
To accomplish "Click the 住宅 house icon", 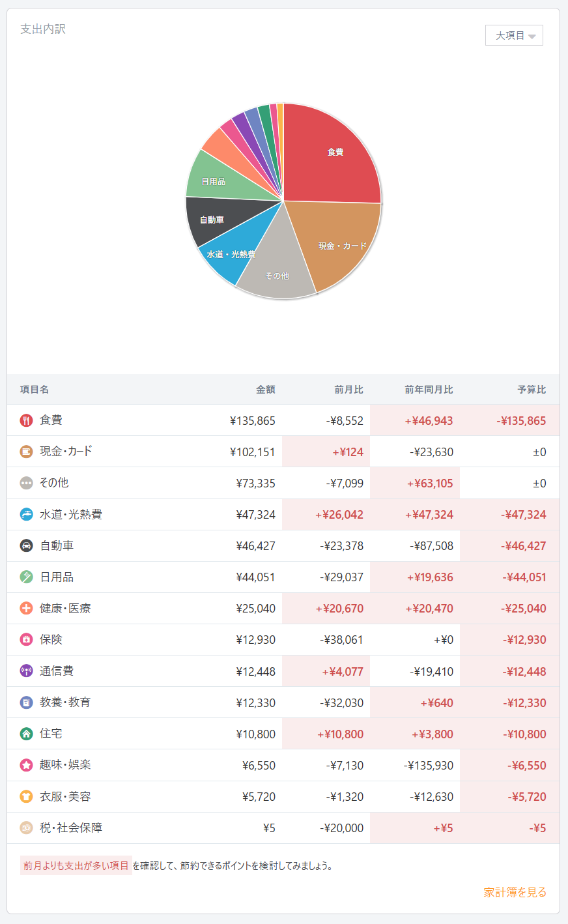I will click(x=26, y=734).
